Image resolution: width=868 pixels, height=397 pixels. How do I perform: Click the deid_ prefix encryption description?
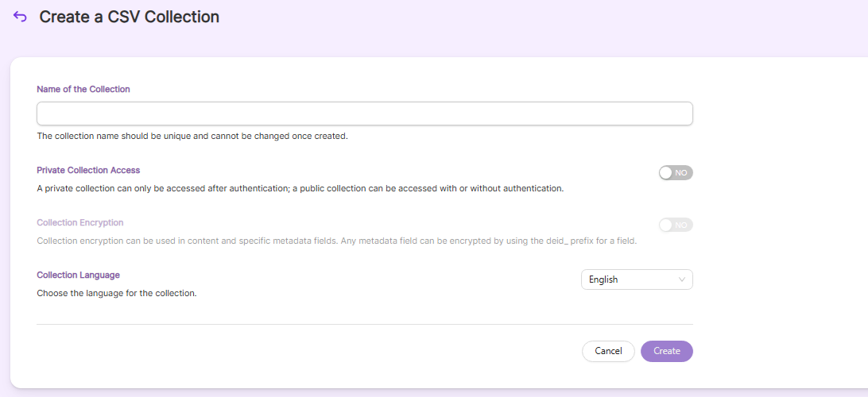click(337, 241)
